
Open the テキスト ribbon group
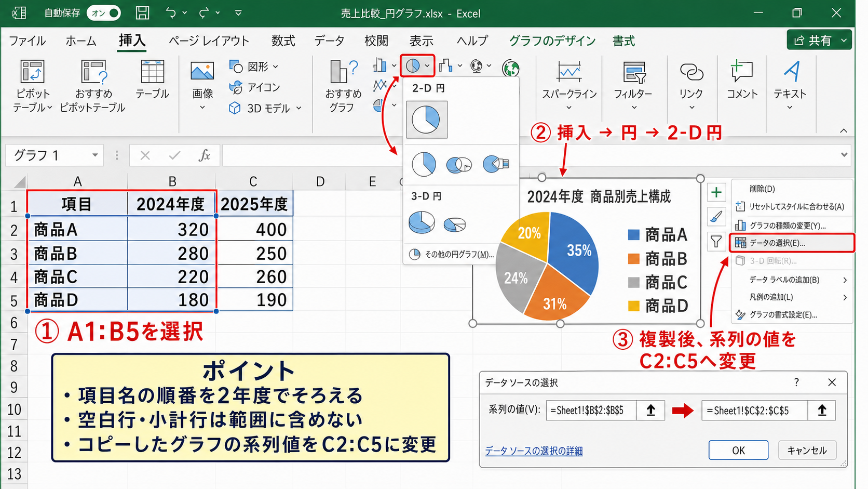point(790,86)
